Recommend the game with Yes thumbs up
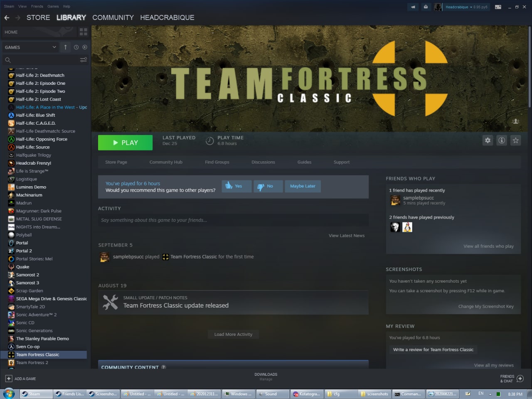532x399 pixels. click(236, 186)
